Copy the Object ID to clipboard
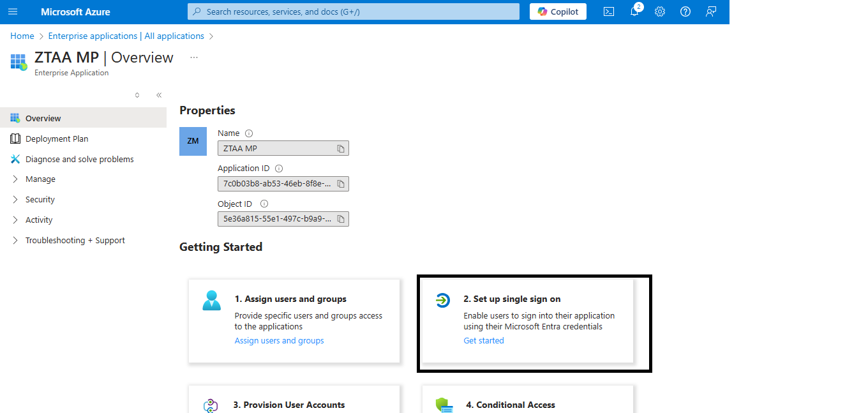Viewport: 868px width, 413px height. pos(341,219)
